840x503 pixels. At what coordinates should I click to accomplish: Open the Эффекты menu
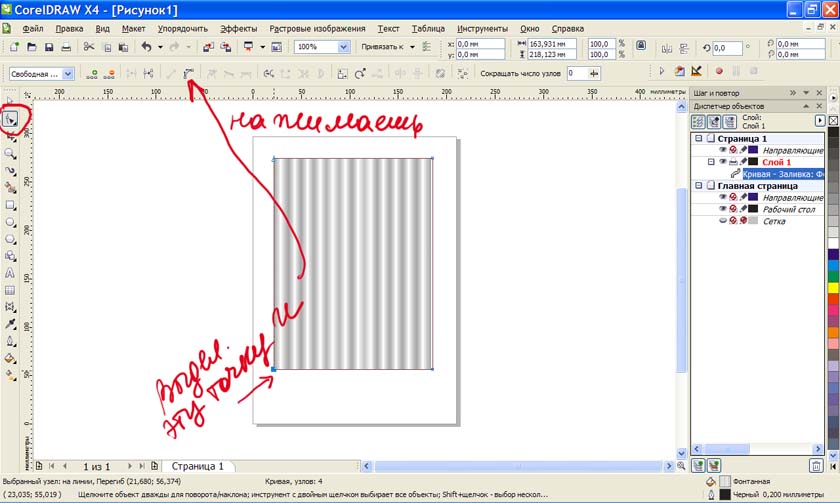[238, 29]
